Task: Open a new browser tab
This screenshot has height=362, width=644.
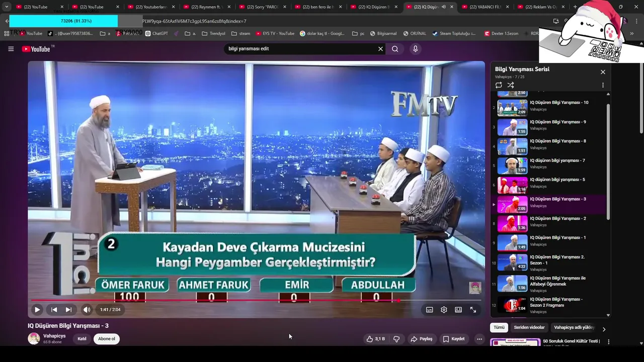Action: 575,7
